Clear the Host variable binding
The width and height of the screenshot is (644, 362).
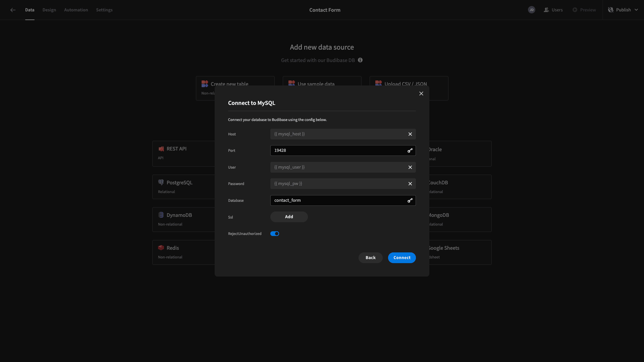410,134
